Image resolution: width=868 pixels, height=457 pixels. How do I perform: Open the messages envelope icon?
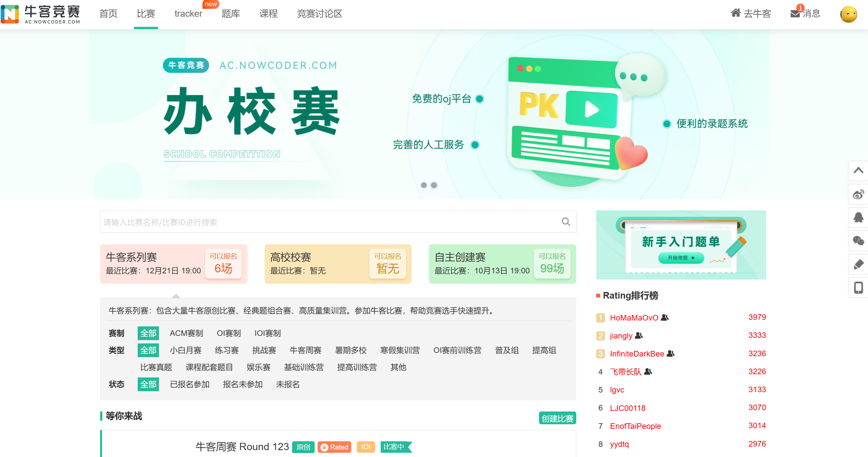coord(795,13)
